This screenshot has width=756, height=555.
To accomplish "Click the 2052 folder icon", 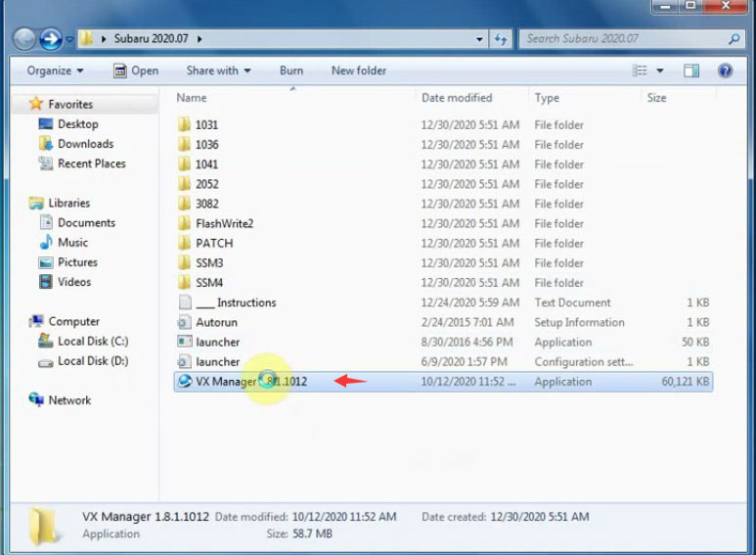I will tap(184, 184).
